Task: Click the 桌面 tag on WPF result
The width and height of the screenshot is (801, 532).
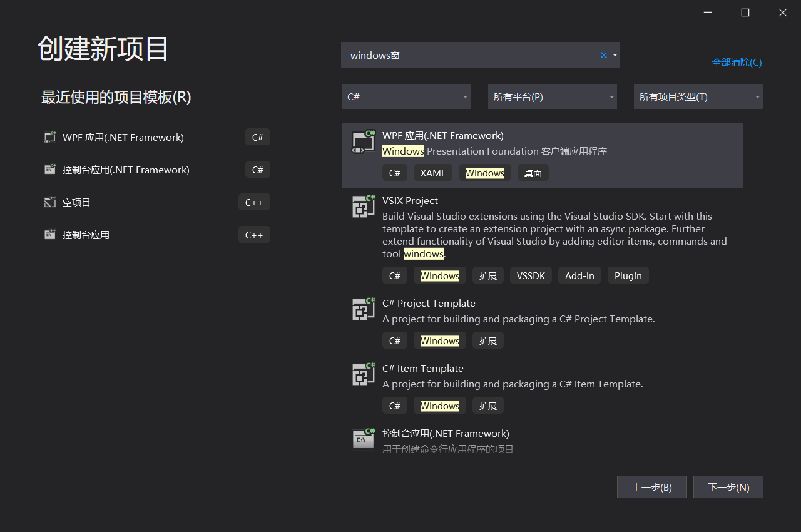Action: coord(533,173)
